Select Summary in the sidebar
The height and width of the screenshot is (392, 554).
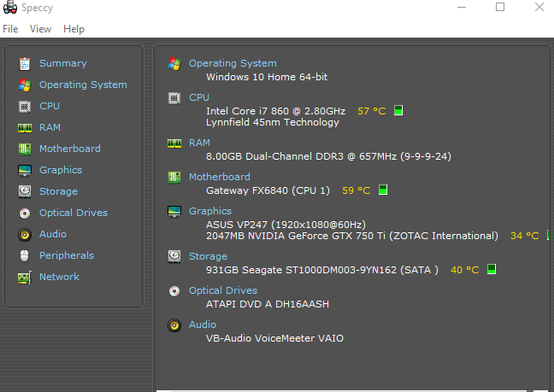coord(62,63)
